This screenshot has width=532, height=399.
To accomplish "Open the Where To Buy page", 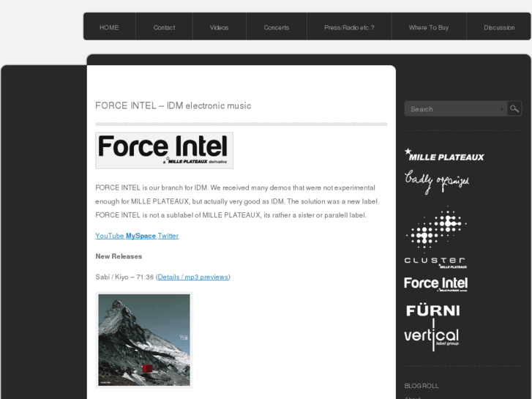I will (429, 28).
